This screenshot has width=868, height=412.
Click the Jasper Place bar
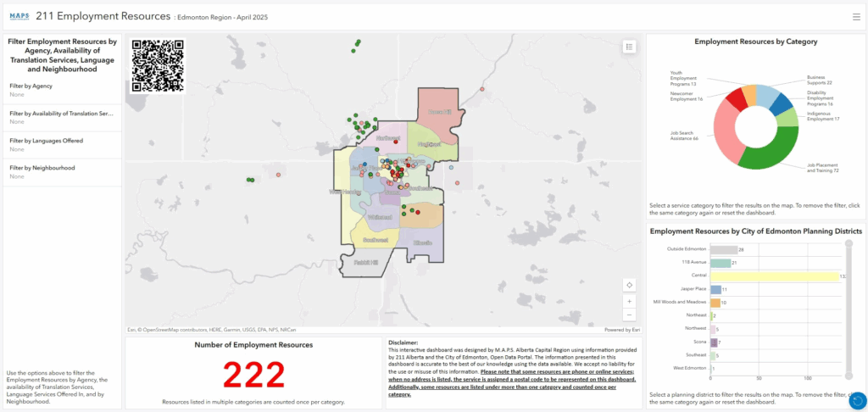pyautogui.click(x=715, y=289)
